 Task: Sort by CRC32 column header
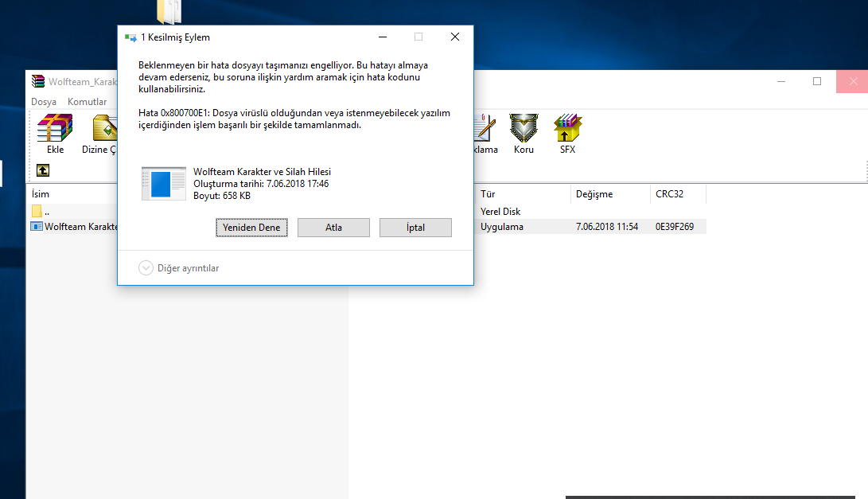[x=669, y=194]
